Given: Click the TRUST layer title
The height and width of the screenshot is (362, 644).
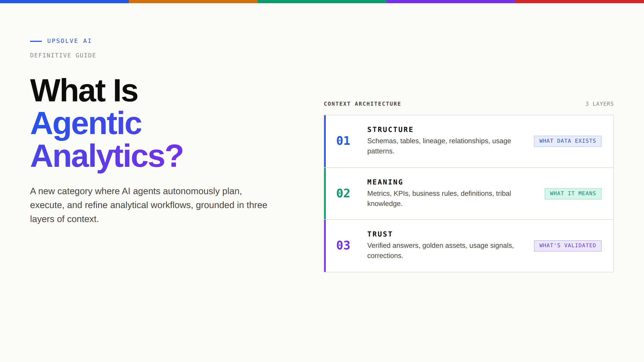Looking at the screenshot, I should (380, 234).
